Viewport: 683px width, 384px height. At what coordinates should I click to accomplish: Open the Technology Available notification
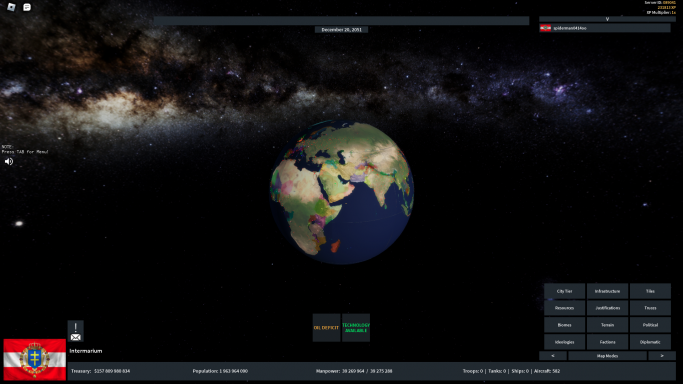coord(356,328)
